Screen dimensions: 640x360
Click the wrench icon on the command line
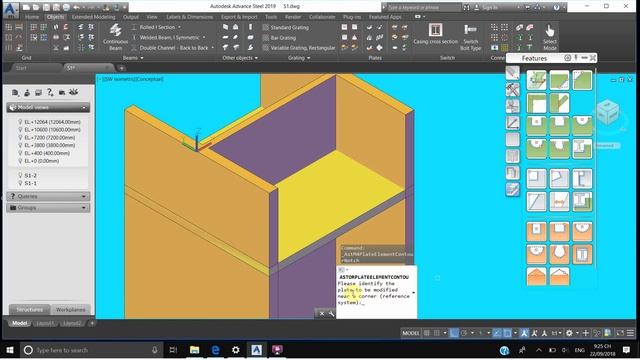coord(331,313)
